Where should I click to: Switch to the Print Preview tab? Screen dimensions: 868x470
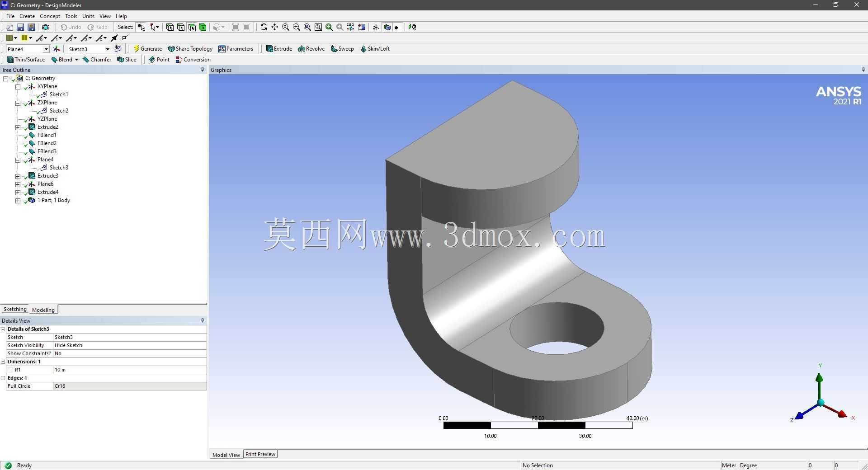260,454
